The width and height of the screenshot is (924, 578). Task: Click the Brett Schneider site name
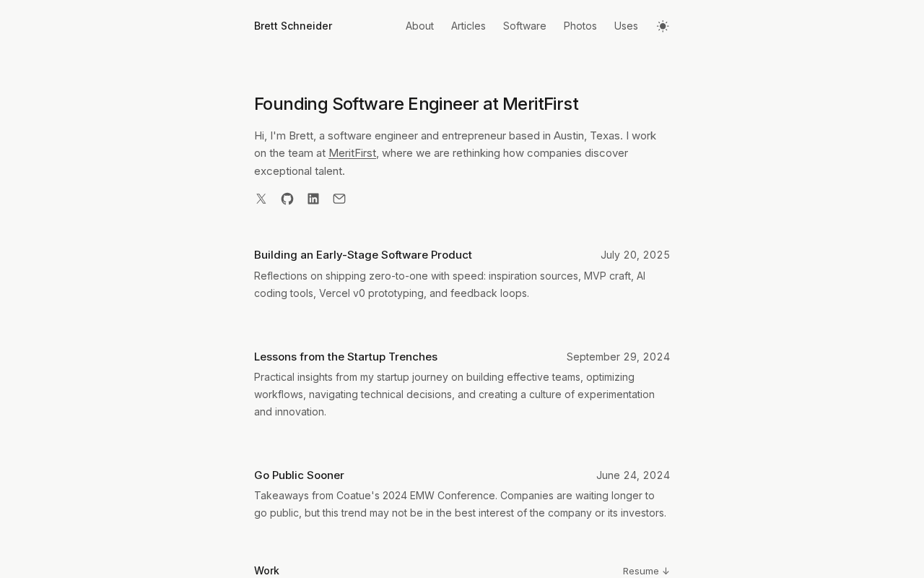pyautogui.click(x=293, y=26)
